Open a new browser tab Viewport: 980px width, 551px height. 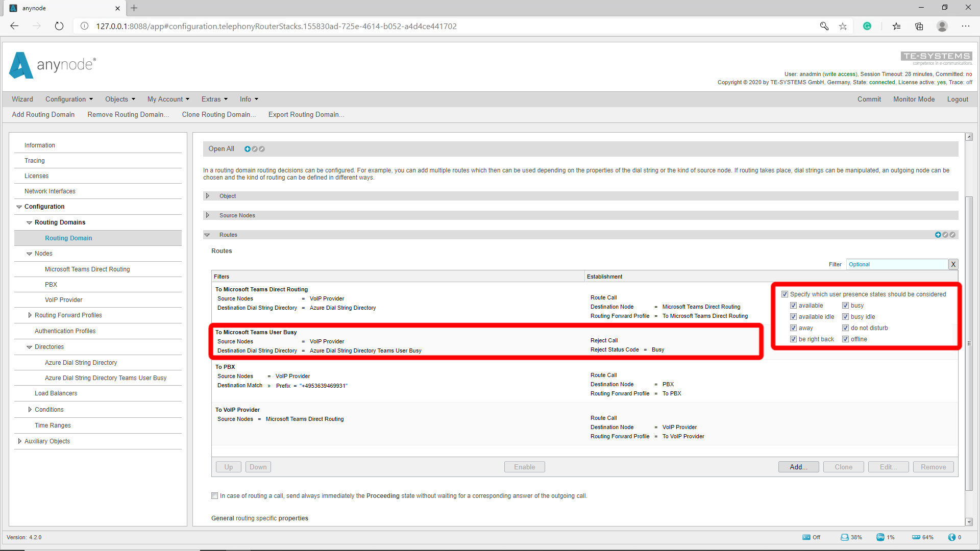point(134,8)
